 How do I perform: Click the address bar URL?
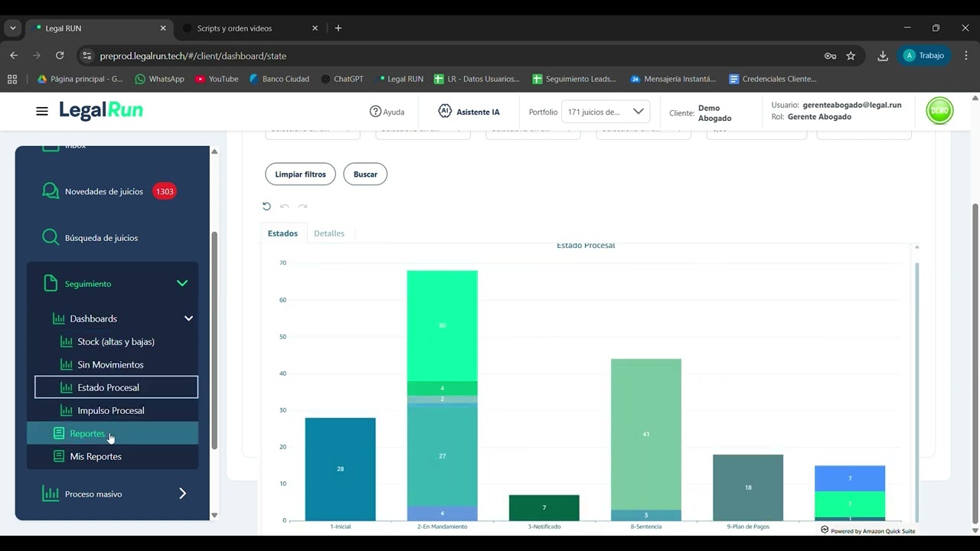[x=193, y=56]
